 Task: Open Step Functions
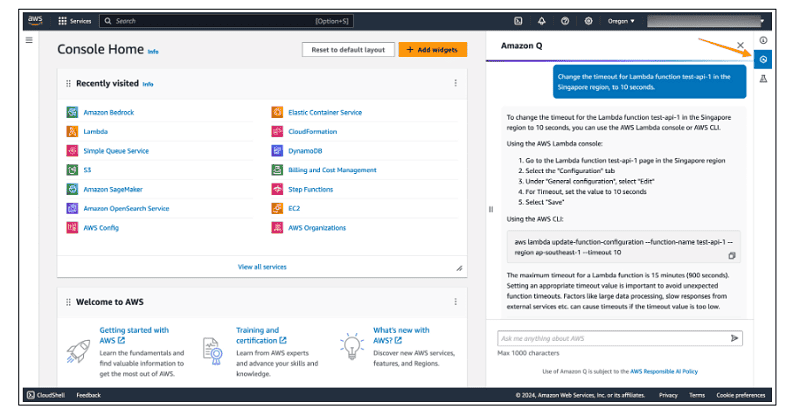click(x=311, y=189)
